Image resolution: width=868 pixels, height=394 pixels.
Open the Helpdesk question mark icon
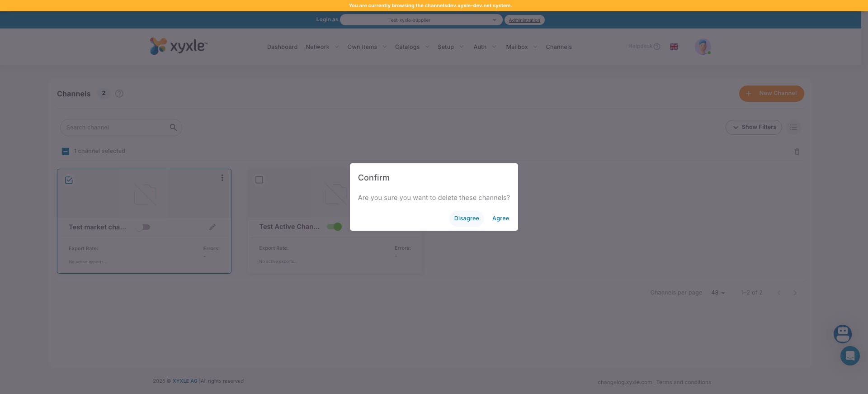[657, 47]
